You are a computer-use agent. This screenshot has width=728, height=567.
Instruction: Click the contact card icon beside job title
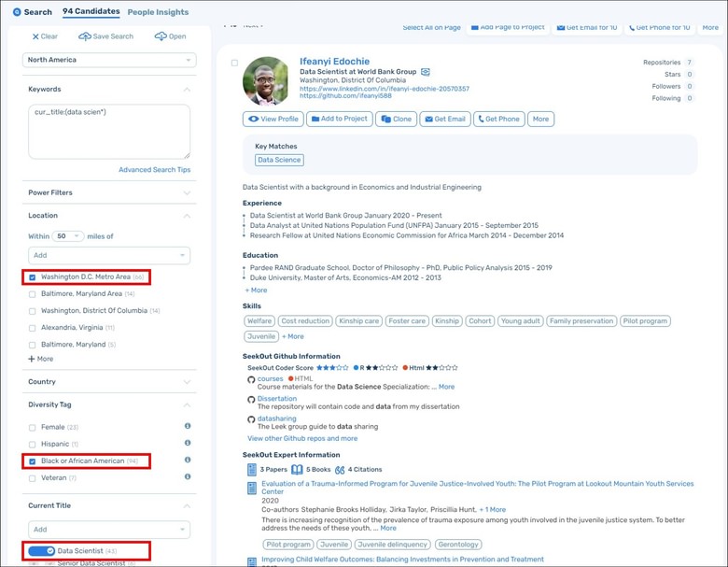[426, 72]
